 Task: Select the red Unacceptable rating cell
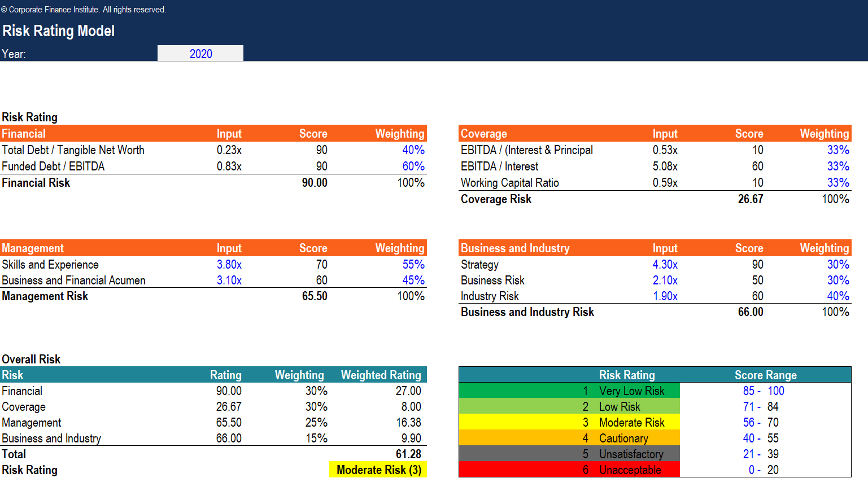tap(569, 470)
